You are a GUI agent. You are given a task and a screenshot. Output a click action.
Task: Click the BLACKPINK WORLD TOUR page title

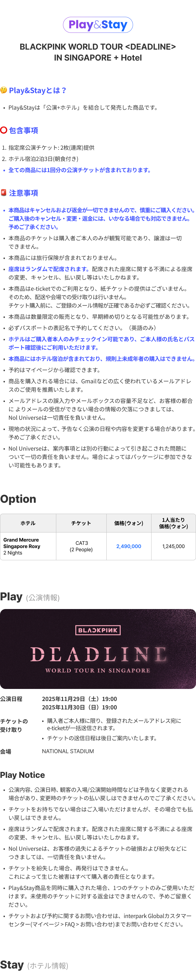[x=98, y=52]
